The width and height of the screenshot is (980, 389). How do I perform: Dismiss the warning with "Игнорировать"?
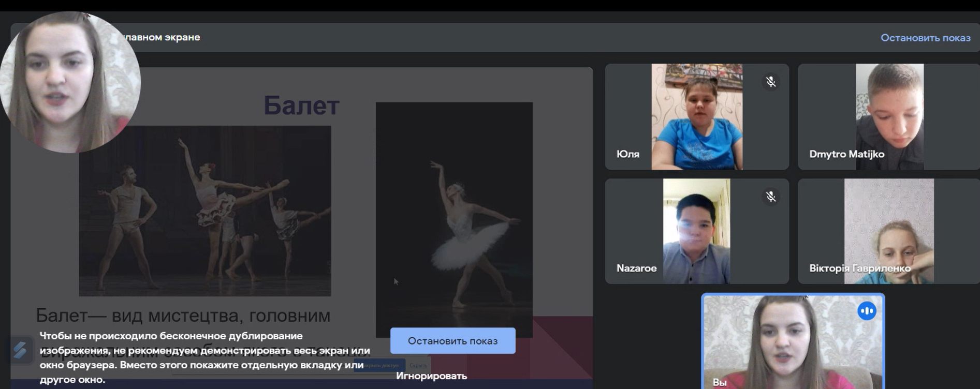click(x=431, y=376)
